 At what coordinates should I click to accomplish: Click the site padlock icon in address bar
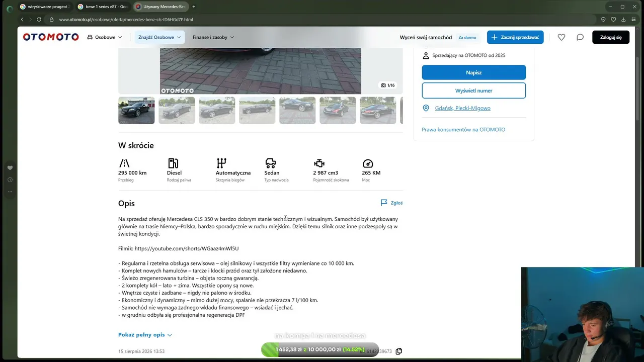(x=51, y=20)
